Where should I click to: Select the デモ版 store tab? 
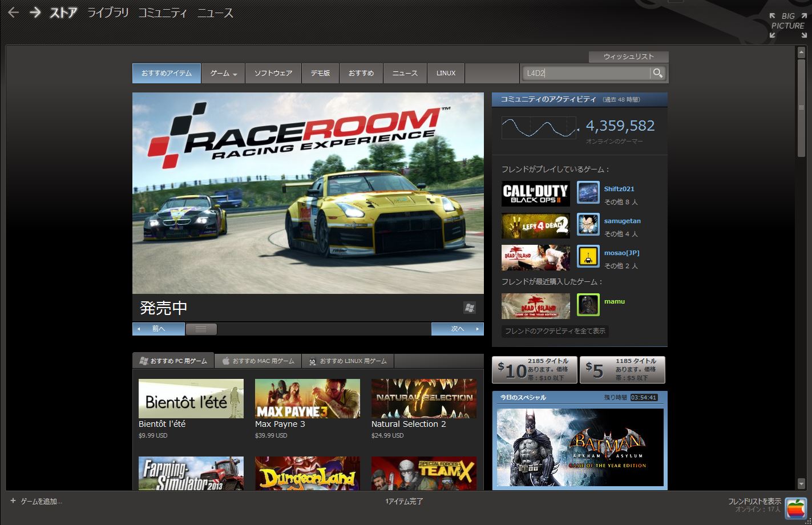point(320,73)
